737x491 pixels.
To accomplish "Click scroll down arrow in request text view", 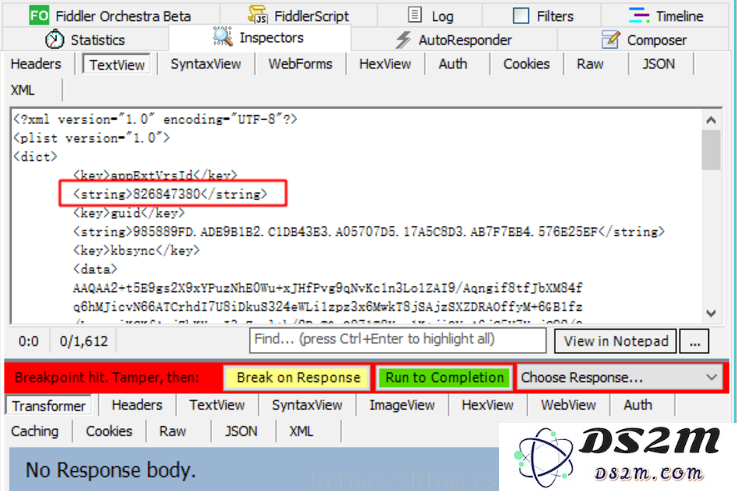I will [x=711, y=313].
